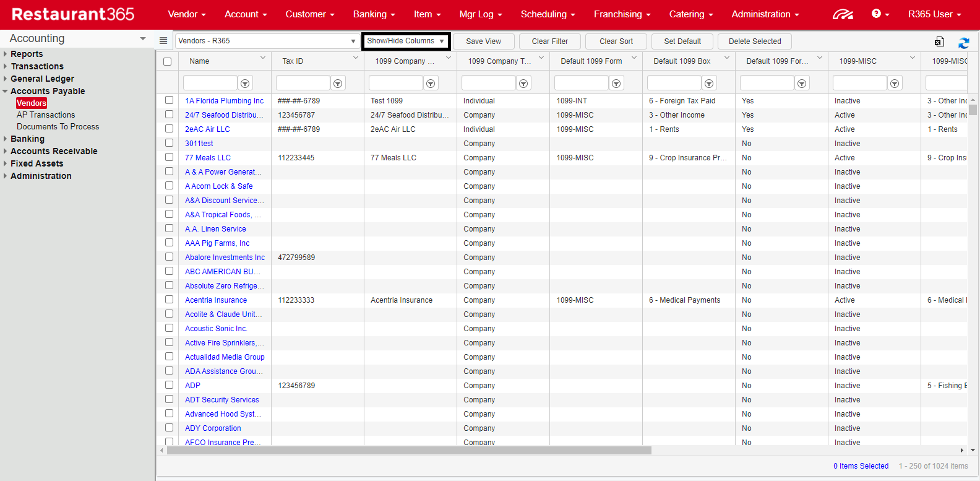Screen dimensions: 980x481
Task: Open the Vendor top menu
Action: click(187, 14)
